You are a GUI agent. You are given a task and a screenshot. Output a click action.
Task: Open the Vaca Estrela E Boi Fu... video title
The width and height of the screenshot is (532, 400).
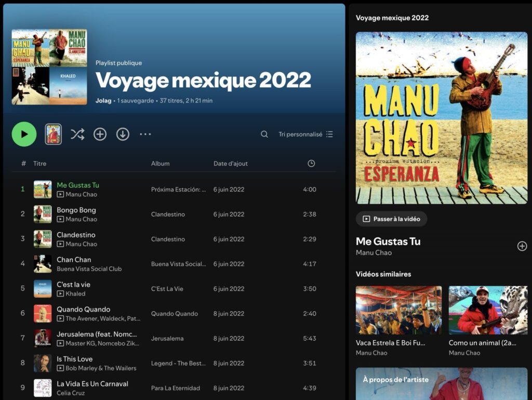391,343
